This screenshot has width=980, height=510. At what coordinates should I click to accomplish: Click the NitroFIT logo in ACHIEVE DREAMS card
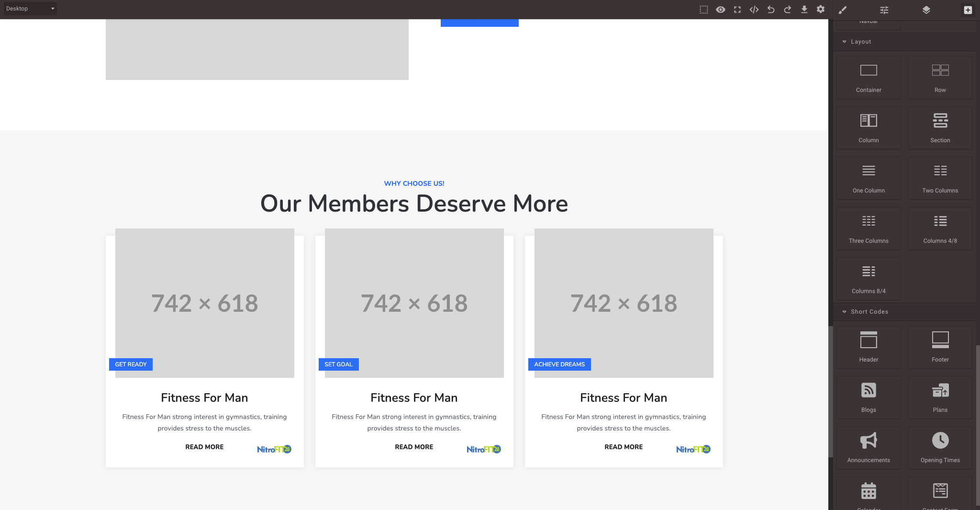tap(693, 449)
